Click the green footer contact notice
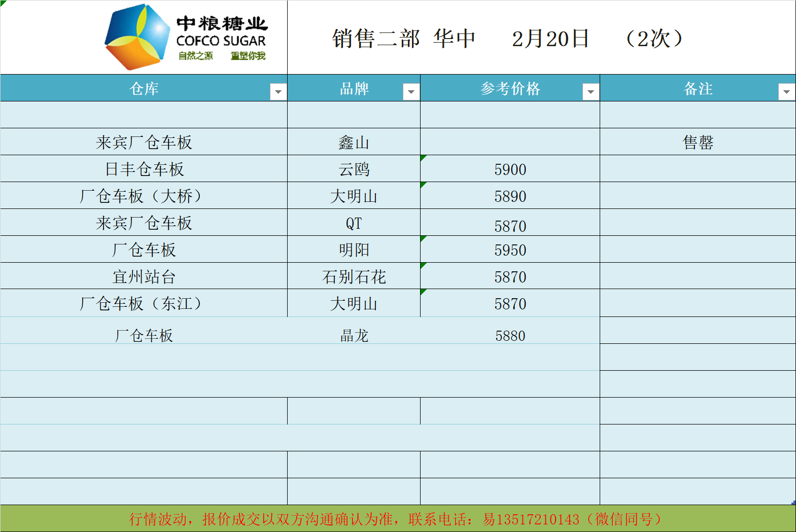The width and height of the screenshot is (796, 532). [398, 519]
